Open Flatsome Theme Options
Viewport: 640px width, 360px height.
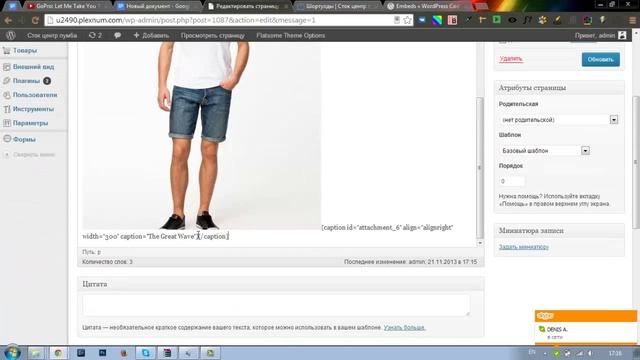pos(291,36)
